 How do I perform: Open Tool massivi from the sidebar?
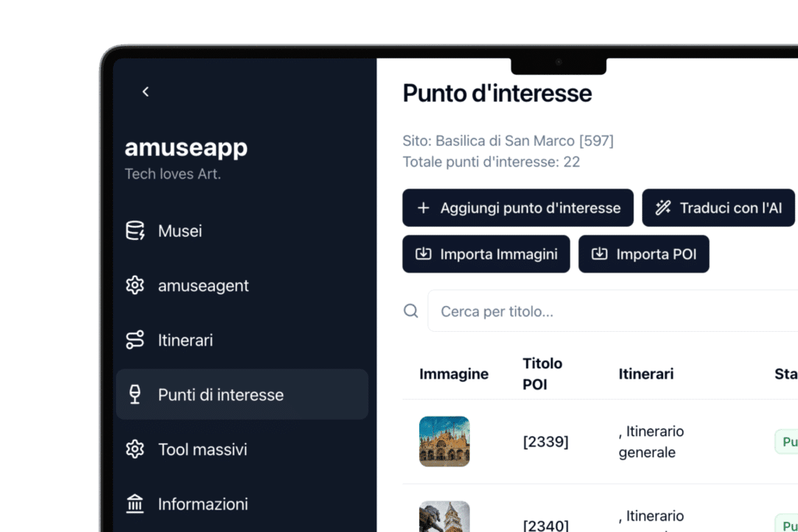pyautogui.click(x=242, y=449)
